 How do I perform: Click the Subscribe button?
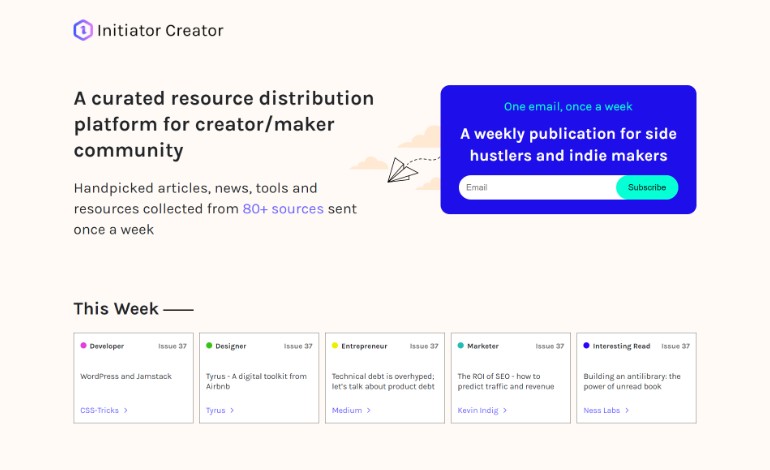(647, 187)
